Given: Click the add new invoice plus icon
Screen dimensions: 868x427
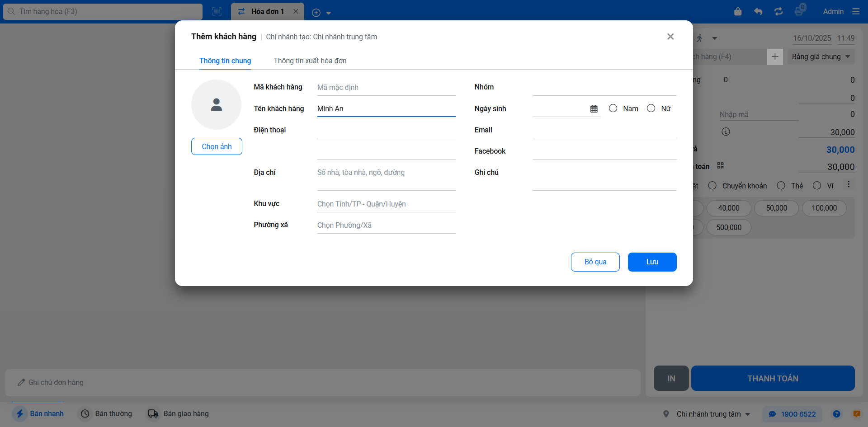Looking at the screenshot, I should click(x=316, y=13).
